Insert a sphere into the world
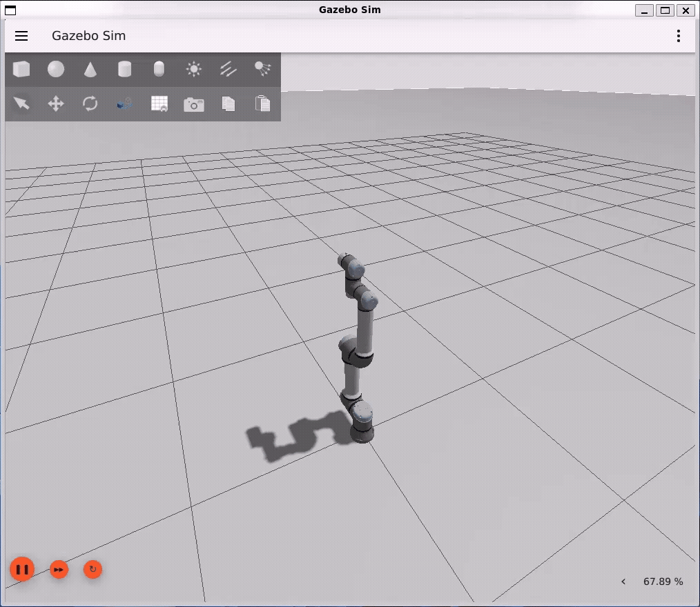The image size is (700, 607). pos(56,69)
